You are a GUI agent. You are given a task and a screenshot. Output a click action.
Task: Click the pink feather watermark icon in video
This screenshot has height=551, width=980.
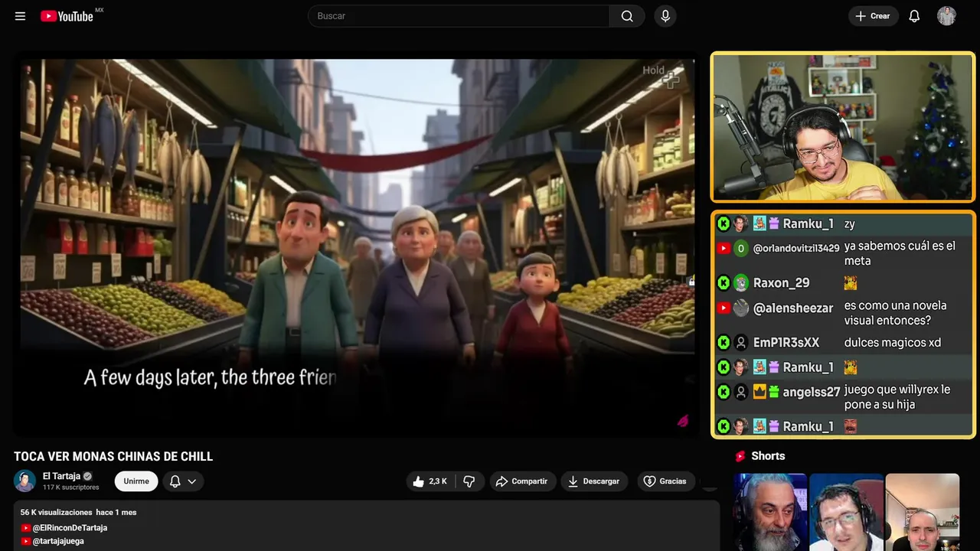[x=683, y=421]
